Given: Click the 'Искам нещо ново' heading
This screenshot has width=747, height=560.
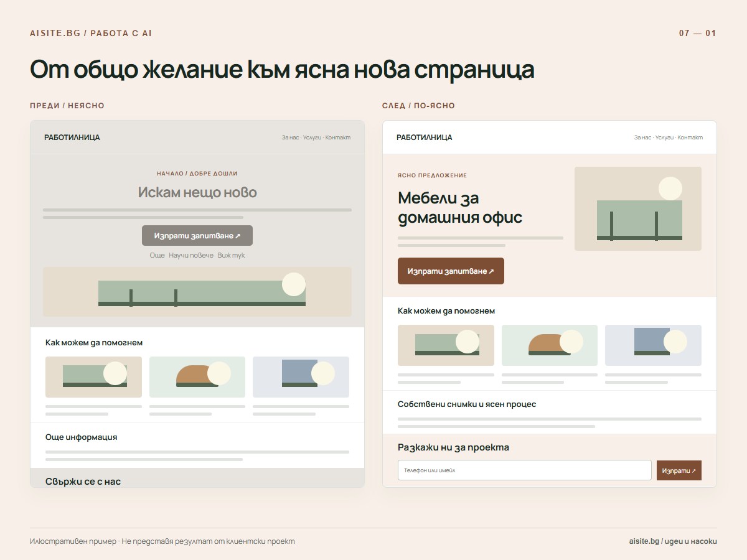Looking at the screenshot, I should pos(197,193).
